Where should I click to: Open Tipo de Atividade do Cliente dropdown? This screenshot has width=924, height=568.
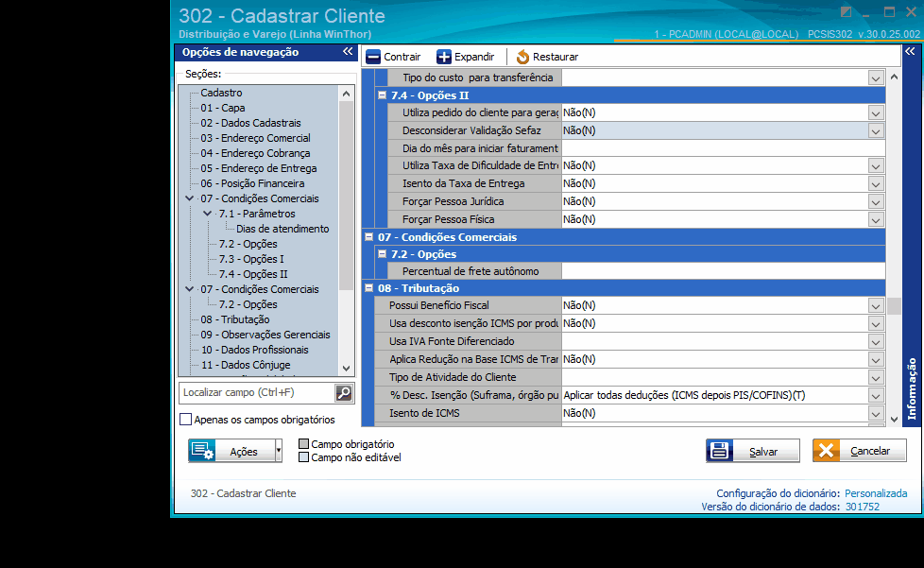[x=876, y=378]
